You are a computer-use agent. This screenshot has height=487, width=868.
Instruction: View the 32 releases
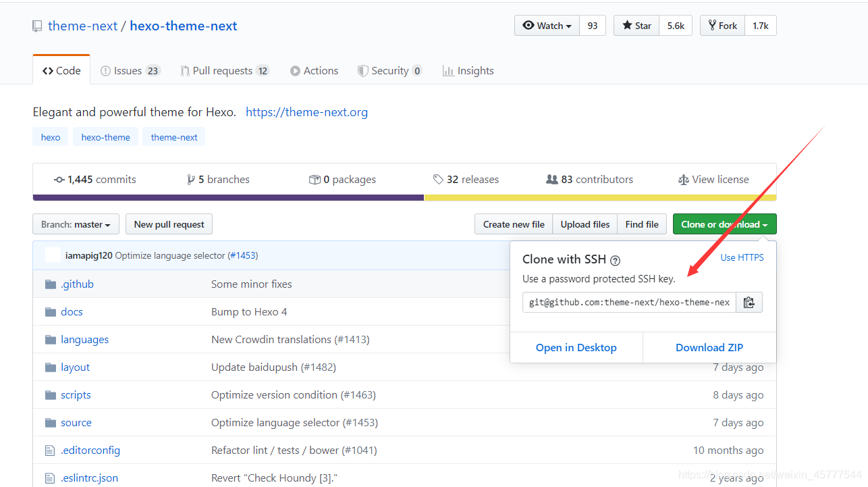click(x=466, y=180)
